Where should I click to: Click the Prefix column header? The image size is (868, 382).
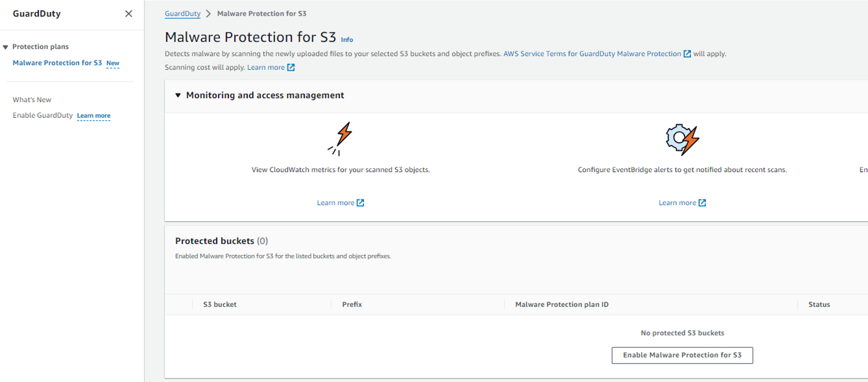coord(352,305)
